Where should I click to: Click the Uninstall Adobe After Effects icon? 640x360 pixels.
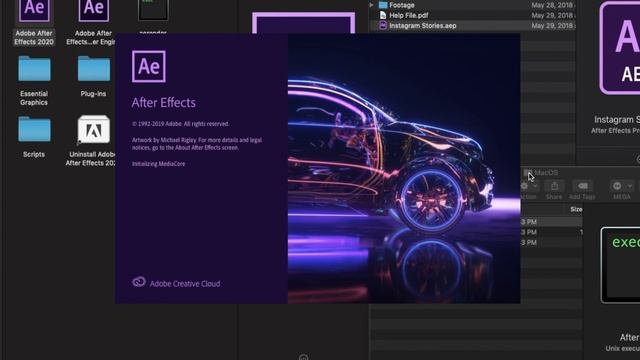(x=93, y=129)
